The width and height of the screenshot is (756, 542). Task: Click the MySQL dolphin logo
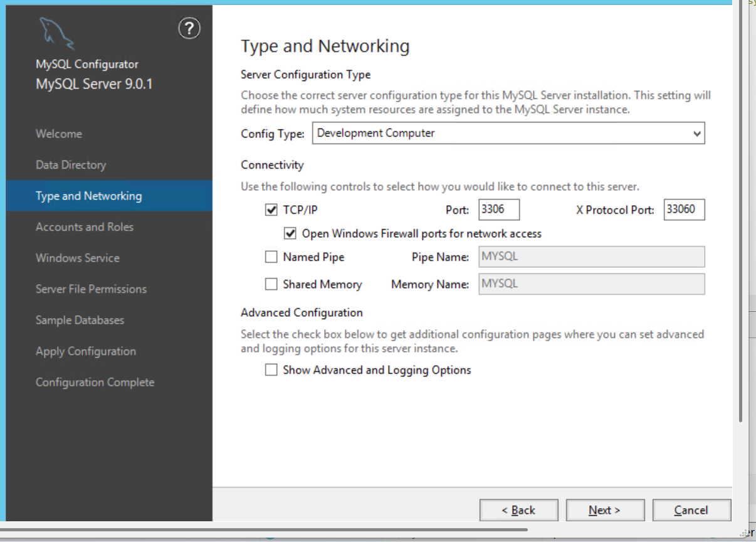pyautogui.click(x=56, y=33)
